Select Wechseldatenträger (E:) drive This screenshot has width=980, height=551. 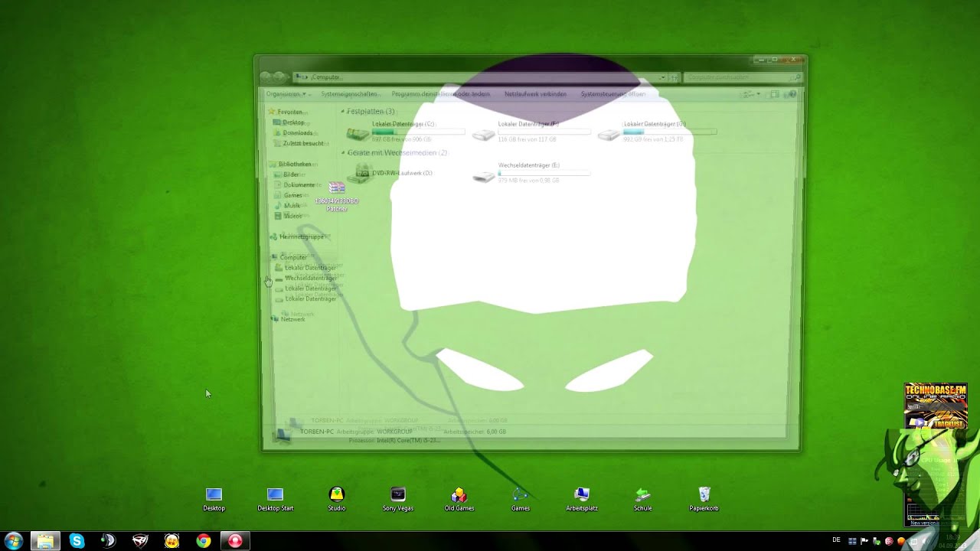pos(531,173)
